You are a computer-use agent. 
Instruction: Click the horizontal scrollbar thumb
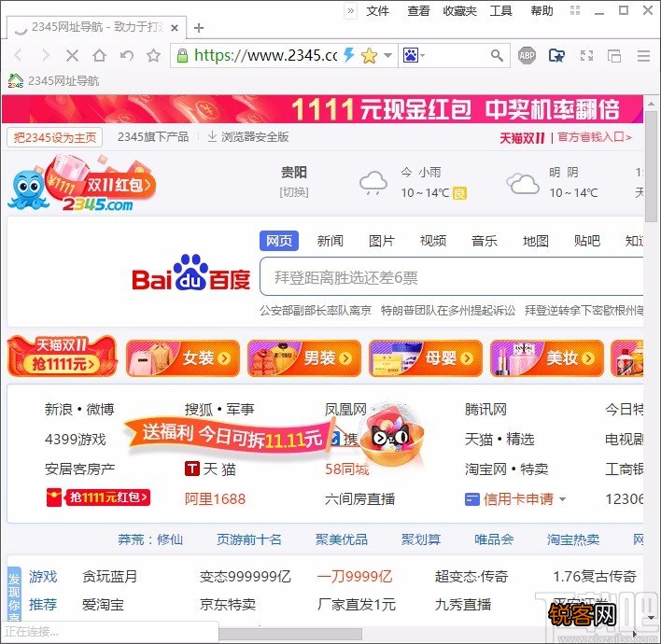tap(290, 634)
